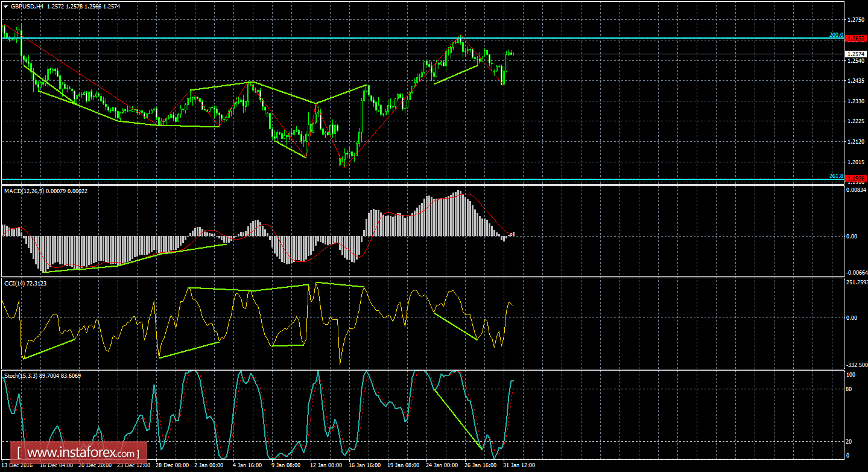Viewport: 868px width, 472px height.
Task: Click the 28 Dec 08:00 time axis label
Action: point(172,465)
